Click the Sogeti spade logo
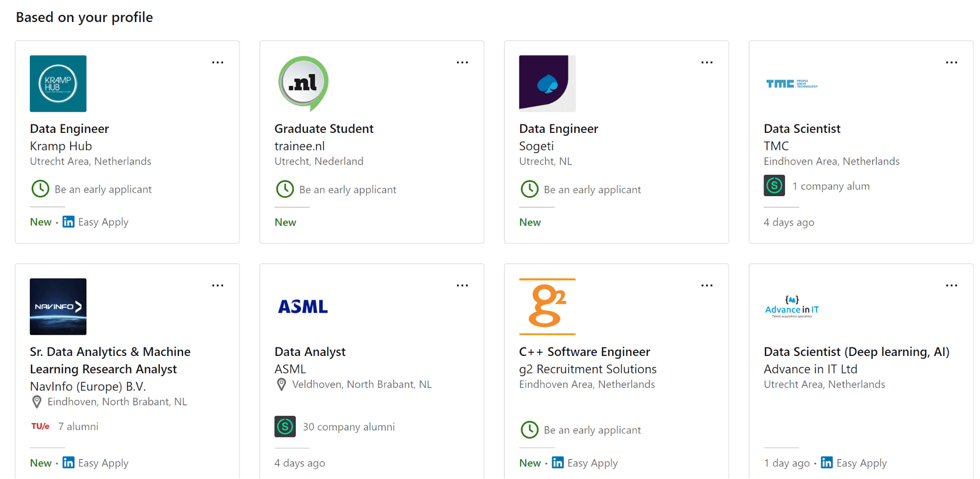Viewport: 980px width, 479px height. pos(547,83)
